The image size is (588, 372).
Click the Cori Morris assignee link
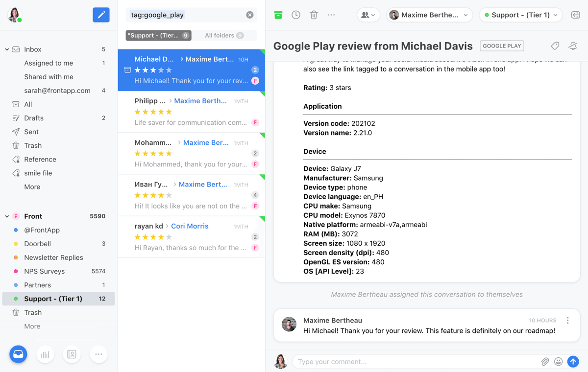190,226
